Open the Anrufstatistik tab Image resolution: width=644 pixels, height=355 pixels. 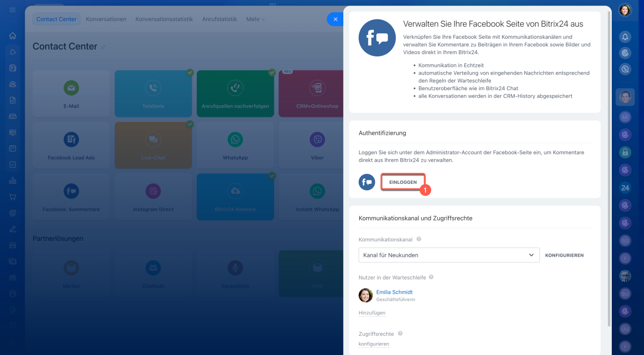pos(219,19)
